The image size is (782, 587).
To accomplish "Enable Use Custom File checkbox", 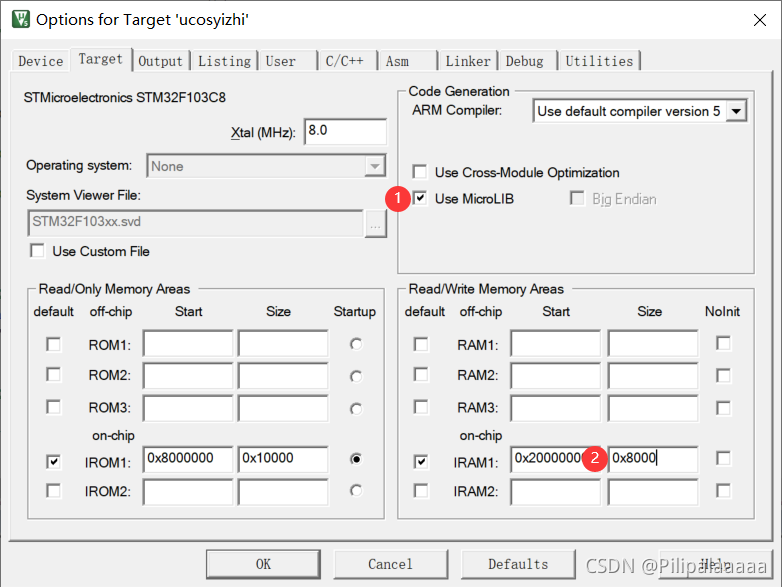I will pos(37,250).
